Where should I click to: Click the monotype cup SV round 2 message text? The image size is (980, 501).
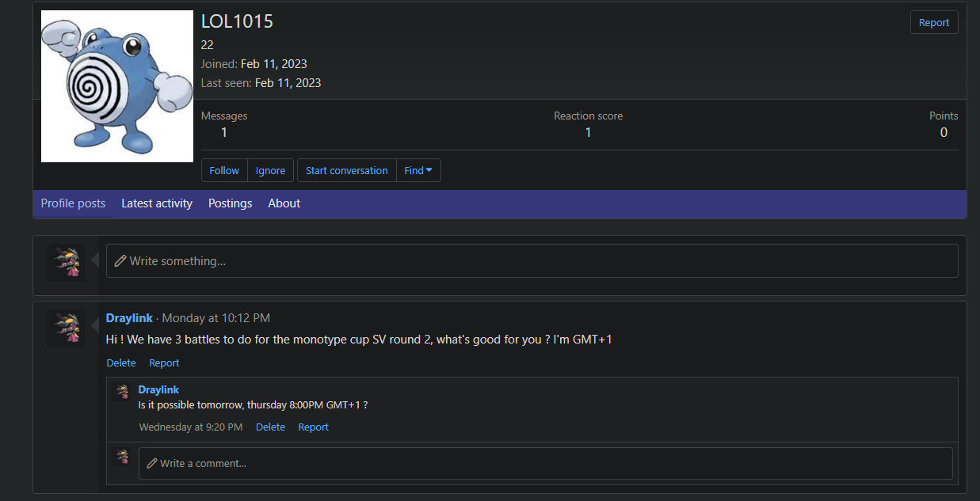click(x=359, y=340)
